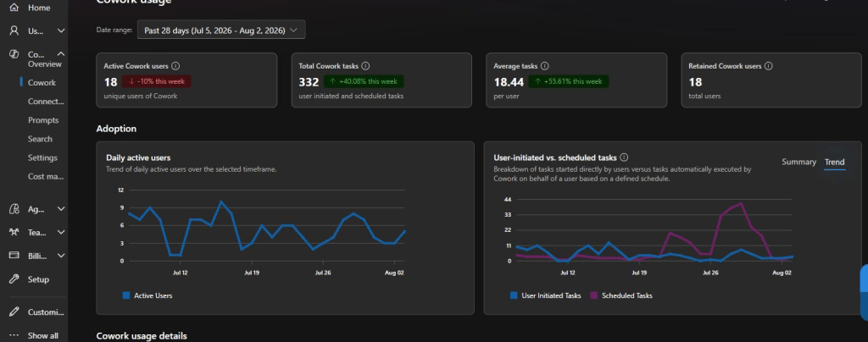Click the Customize pencil icon
The image size is (868, 342).
(14, 312)
